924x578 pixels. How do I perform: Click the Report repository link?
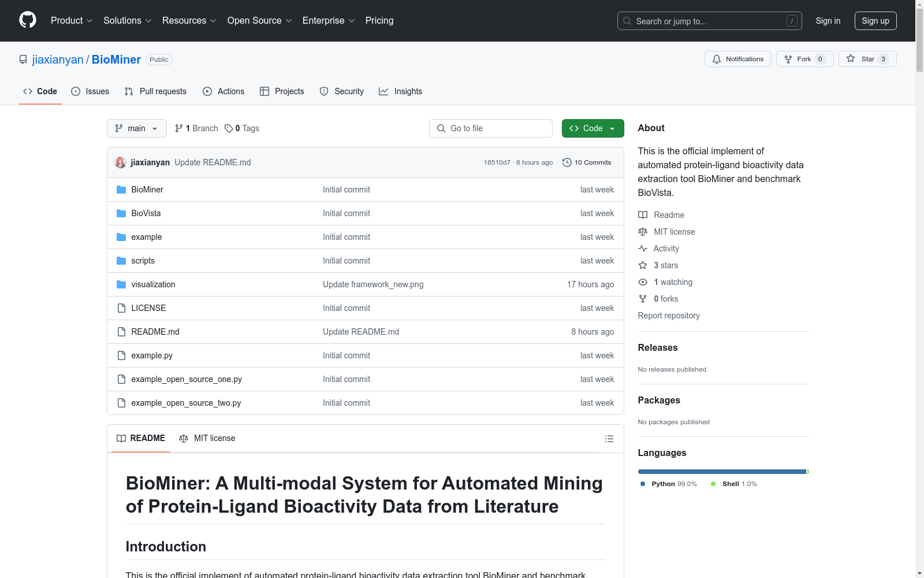click(x=669, y=316)
